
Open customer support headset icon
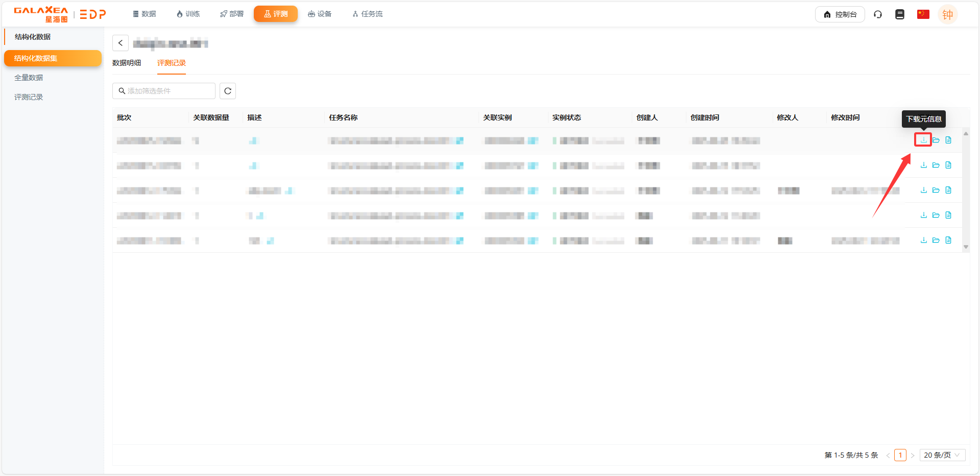[878, 14]
